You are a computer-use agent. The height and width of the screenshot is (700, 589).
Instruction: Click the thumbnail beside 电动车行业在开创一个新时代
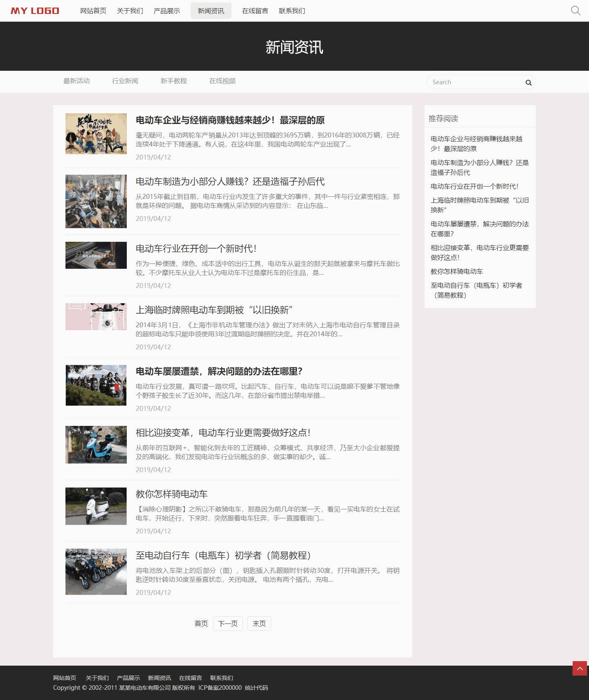click(96, 255)
